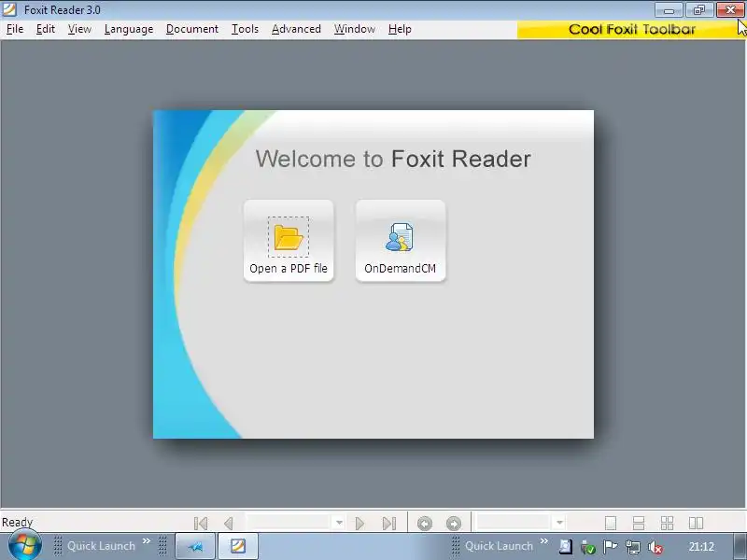The height and width of the screenshot is (560, 747).
Task: Open the File menu
Action: tap(15, 29)
